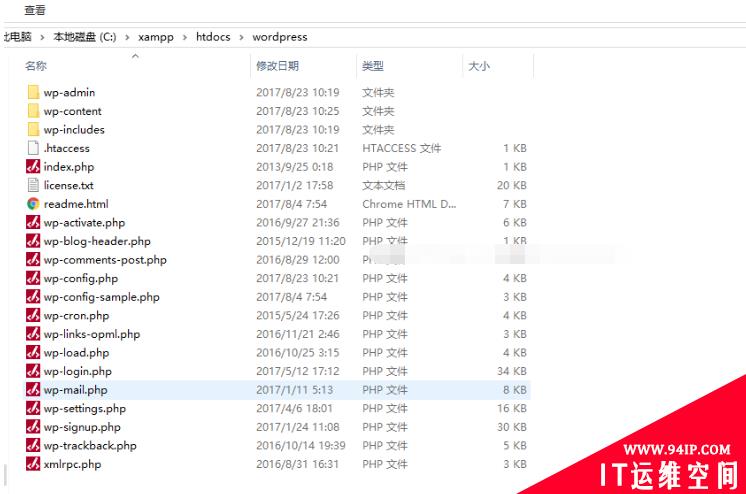Expand the chevron after 本地磁盘 (C:)
Viewport: 746px width, 494px height.
tap(127, 37)
